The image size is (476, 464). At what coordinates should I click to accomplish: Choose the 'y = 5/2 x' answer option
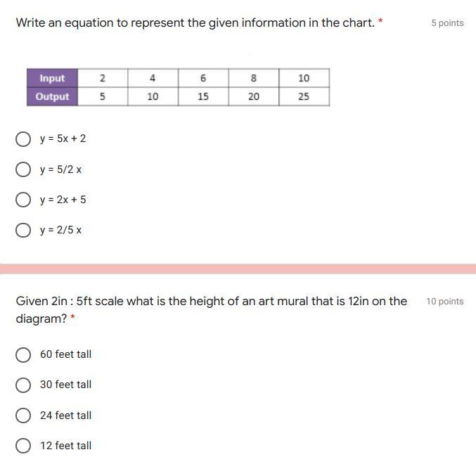pyautogui.click(x=23, y=169)
